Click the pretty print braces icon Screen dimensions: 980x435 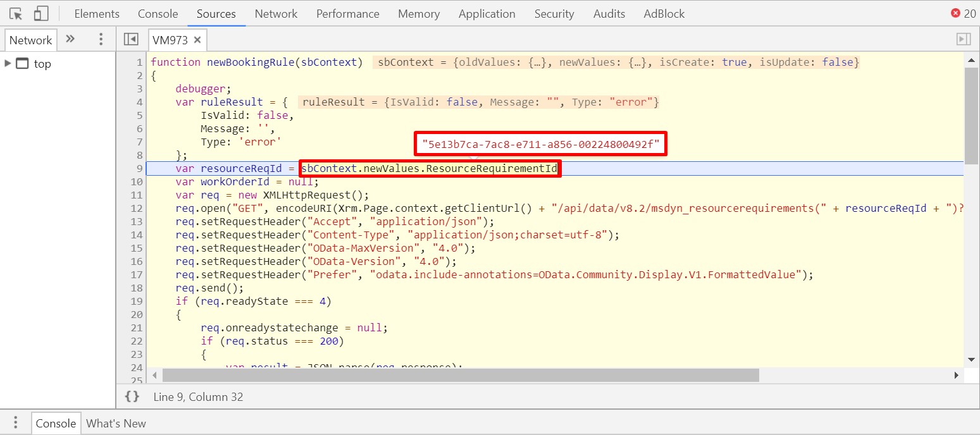point(132,396)
